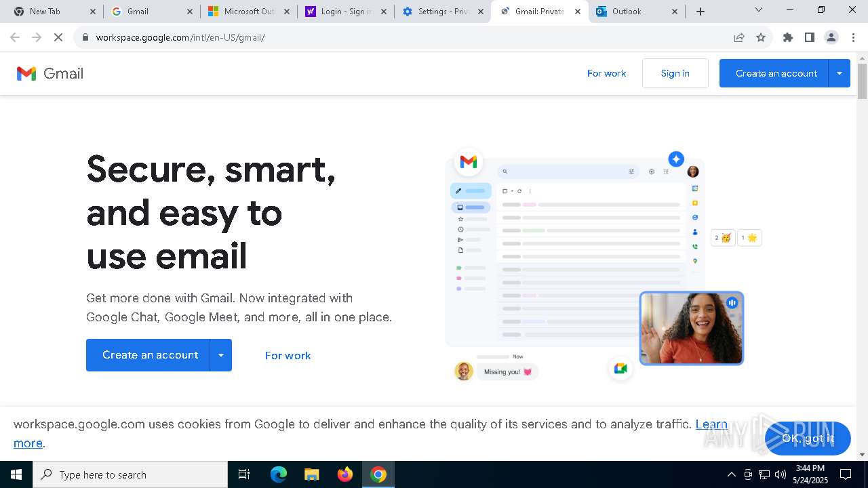
Task: Stop loading the page in Chrome toolbar
Action: (x=58, y=37)
